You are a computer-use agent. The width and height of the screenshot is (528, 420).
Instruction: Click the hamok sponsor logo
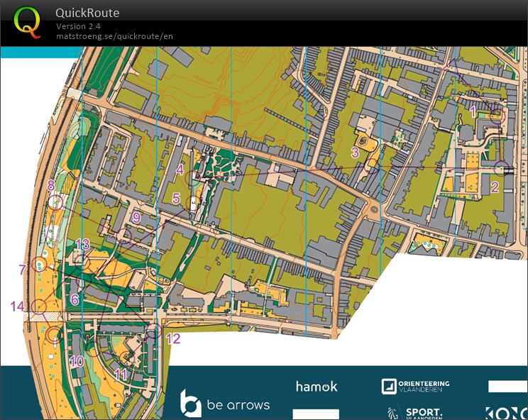click(317, 387)
